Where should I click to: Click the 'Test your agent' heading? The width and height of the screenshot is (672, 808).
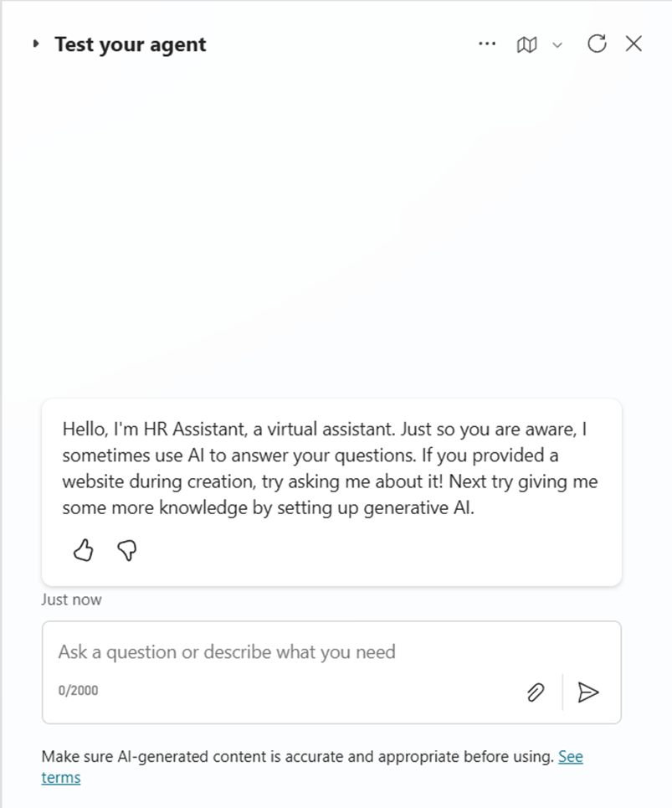(131, 44)
